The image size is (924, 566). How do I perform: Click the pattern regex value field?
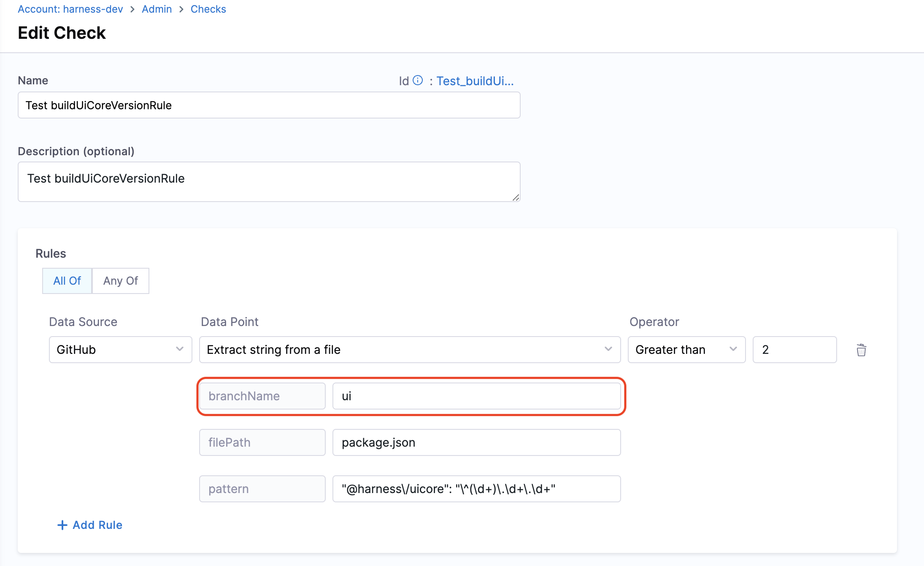click(x=476, y=489)
